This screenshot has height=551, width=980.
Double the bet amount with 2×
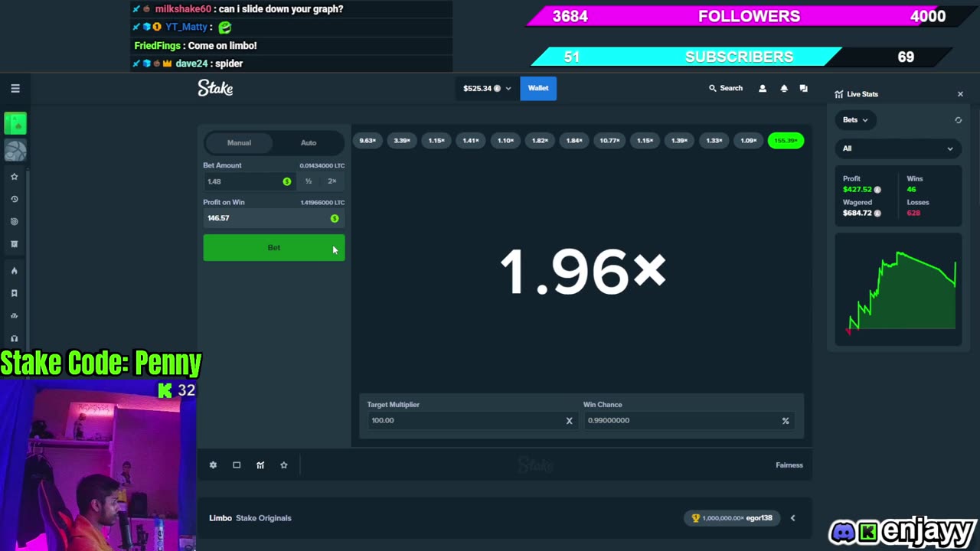[332, 181]
